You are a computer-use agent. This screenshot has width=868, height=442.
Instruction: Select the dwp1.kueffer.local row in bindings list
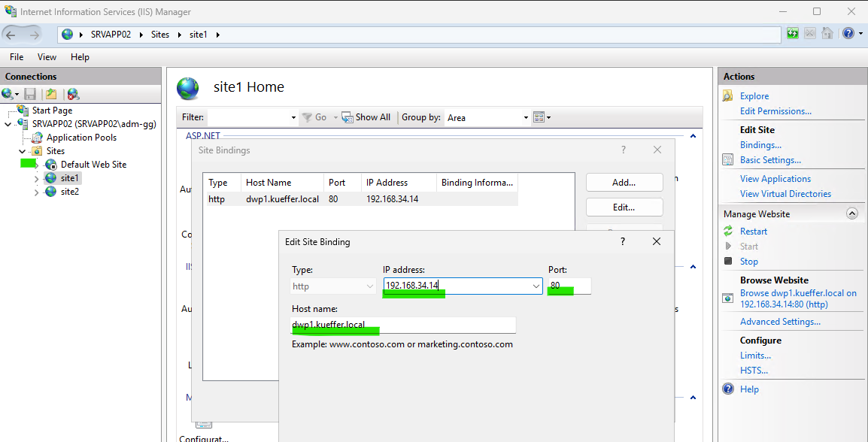(363, 199)
